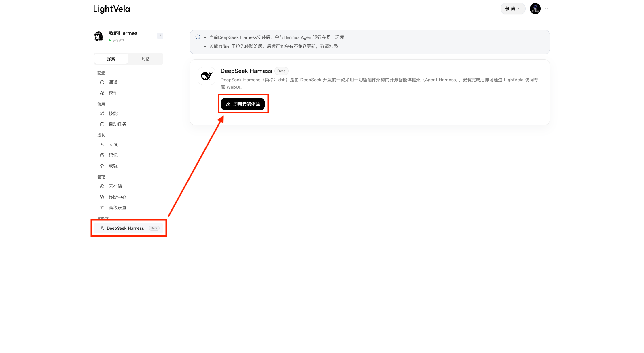644x353 pixels.
Task: Click the sidebar DeepSeek Harness Beta badge
Action: (x=154, y=228)
